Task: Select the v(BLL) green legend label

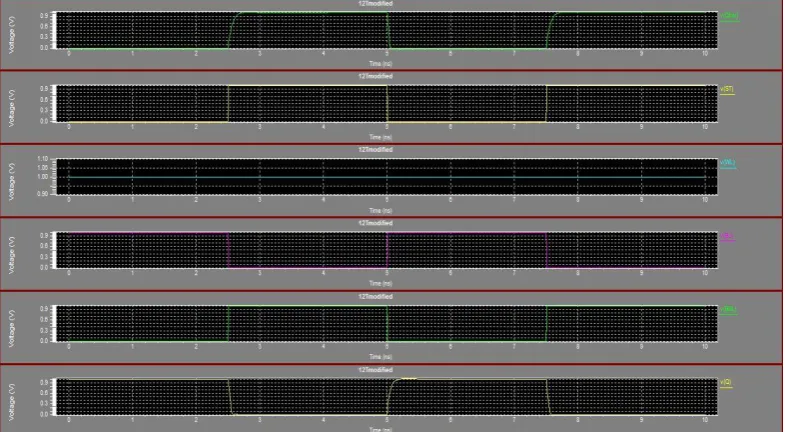Action: 728,309
